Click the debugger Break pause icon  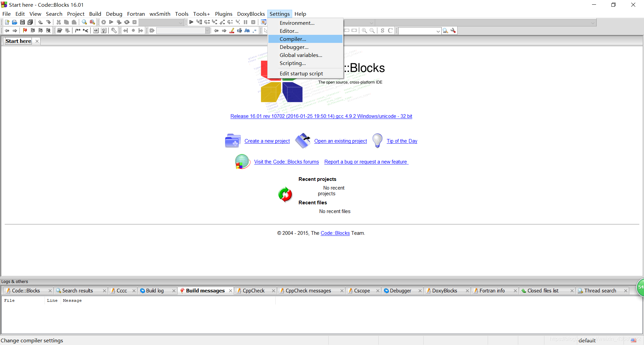coord(246,22)
